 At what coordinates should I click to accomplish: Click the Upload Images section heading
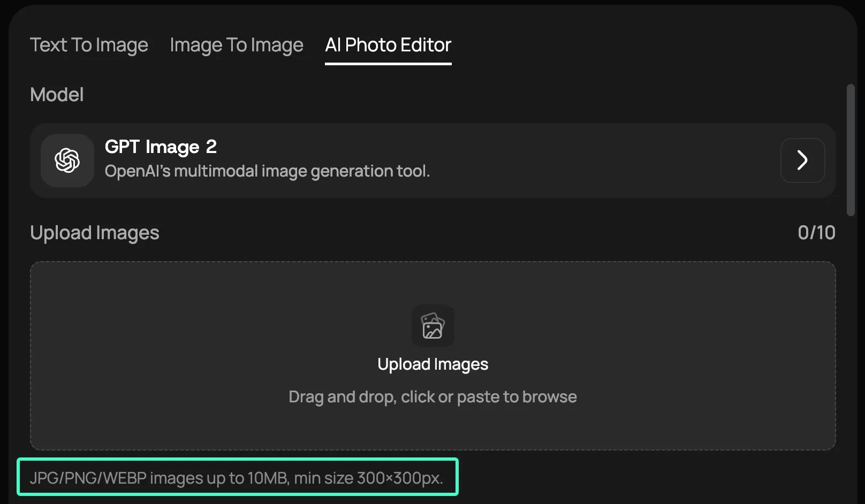coord(95,233)
